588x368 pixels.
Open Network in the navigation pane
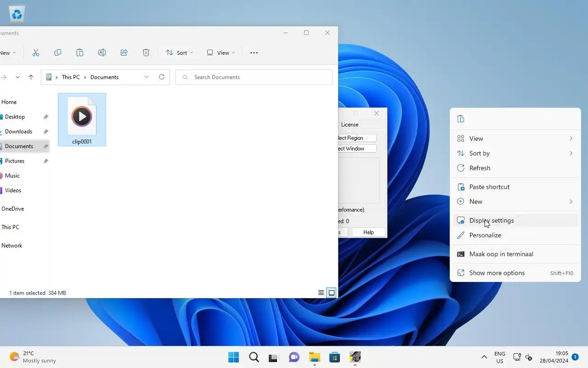(x=11, y=246)
